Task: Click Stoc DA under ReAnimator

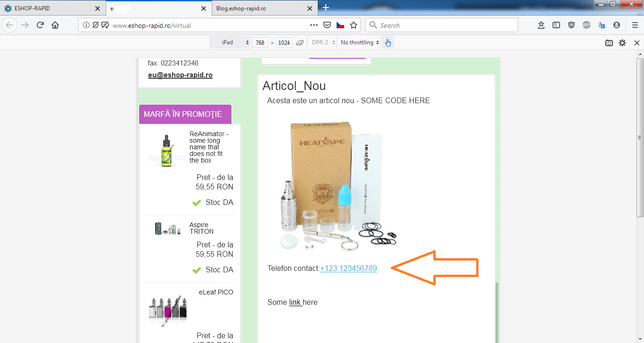Action: tap(213, 203)
